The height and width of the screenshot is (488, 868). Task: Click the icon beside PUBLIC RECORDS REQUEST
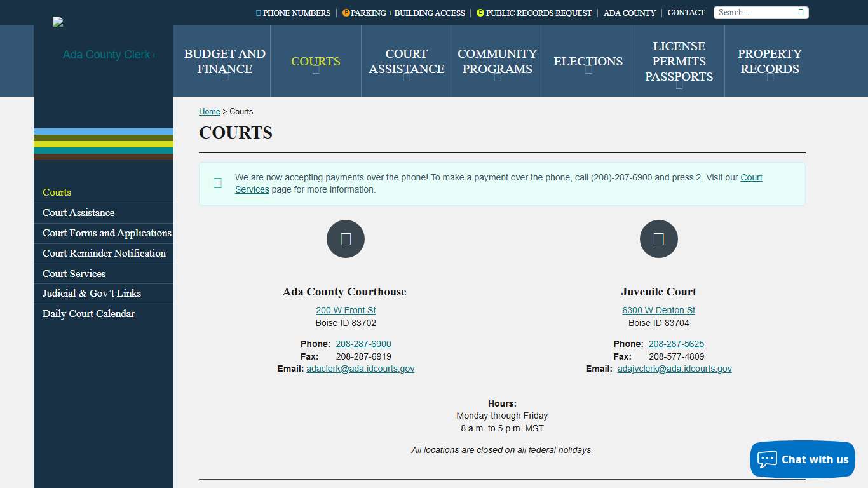pos(481,12)
